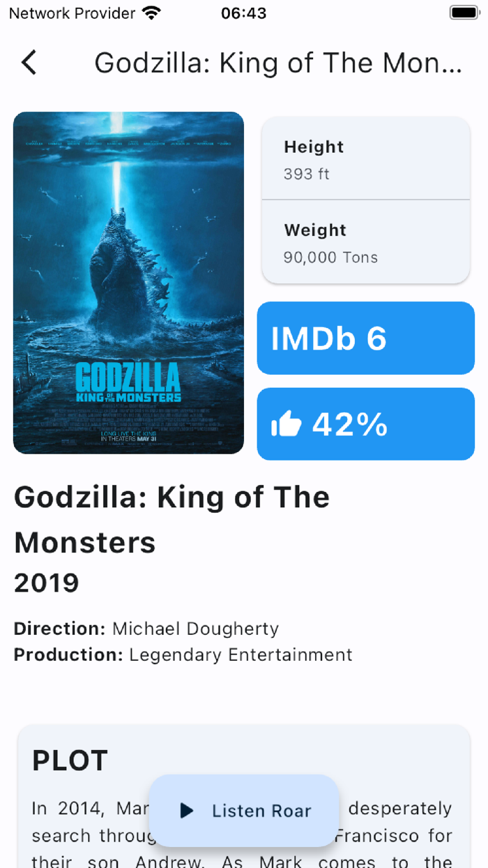Tap the back arrow to return
Screen dimensions: 488x868
pyautogui.click(x=29, y=63)
